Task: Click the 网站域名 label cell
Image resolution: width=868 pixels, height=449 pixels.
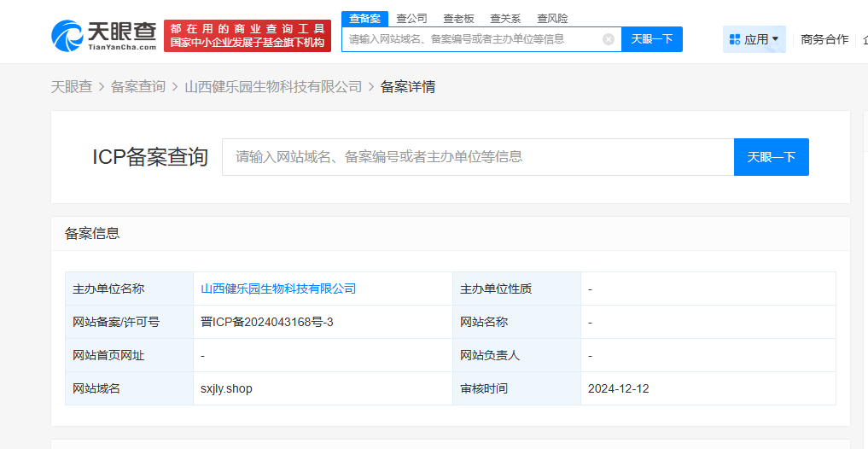Action: click(x=129, y=388)
